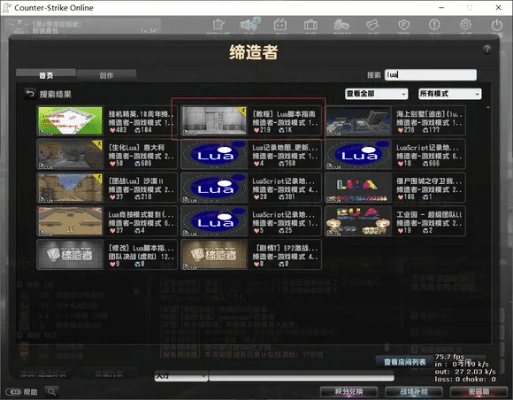Select the 海上别墅[逃击] title text
Viewport: 513px width, 400px height.
429,114
